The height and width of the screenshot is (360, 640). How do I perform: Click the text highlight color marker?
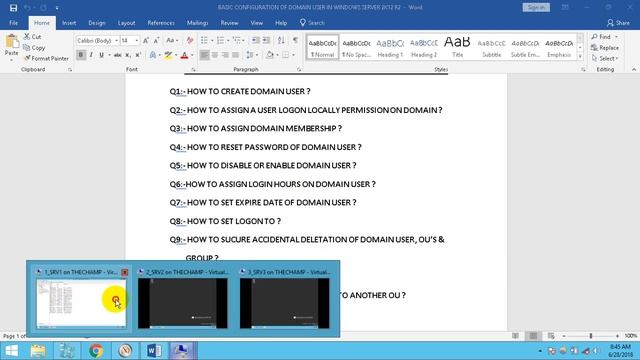(x=168, y=55)
